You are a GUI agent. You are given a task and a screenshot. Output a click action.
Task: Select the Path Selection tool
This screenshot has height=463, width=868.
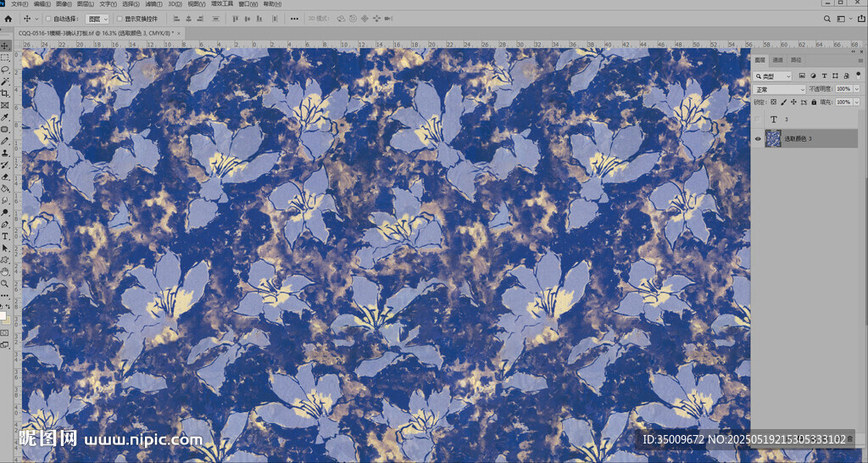(5, 248)
